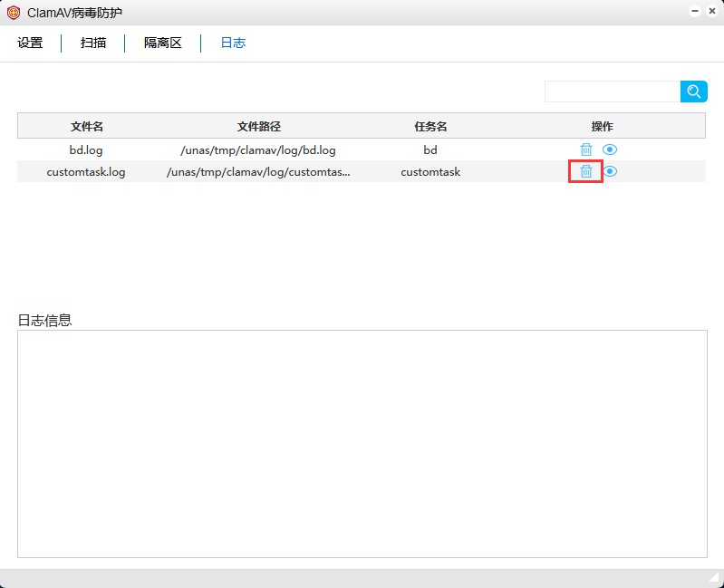Select the 日志 tab
This screenshot has height=588, width=724.
point(233,43)
